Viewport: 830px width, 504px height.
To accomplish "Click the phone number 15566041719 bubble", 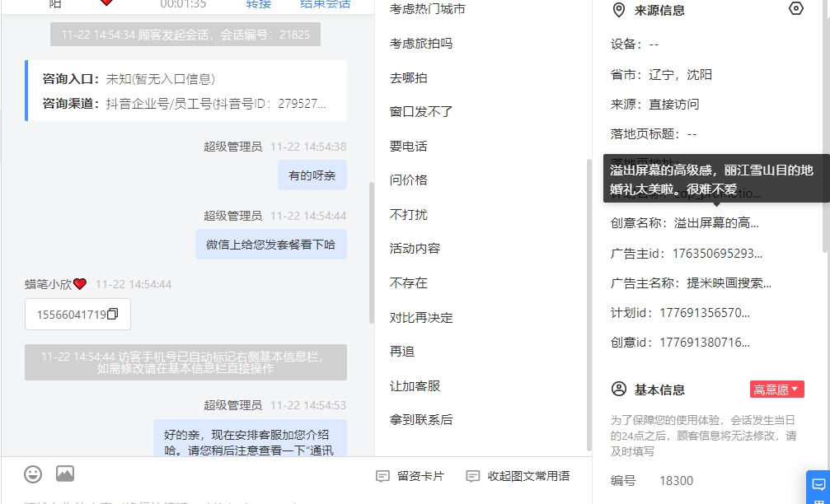I will coord(77,314).
